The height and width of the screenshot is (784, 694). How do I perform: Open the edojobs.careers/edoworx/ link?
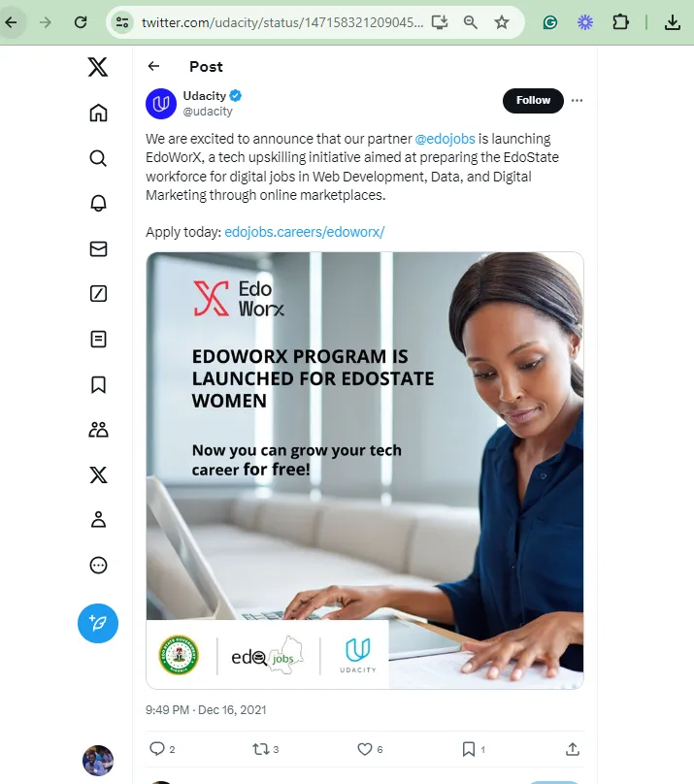[x=304, y=232]
